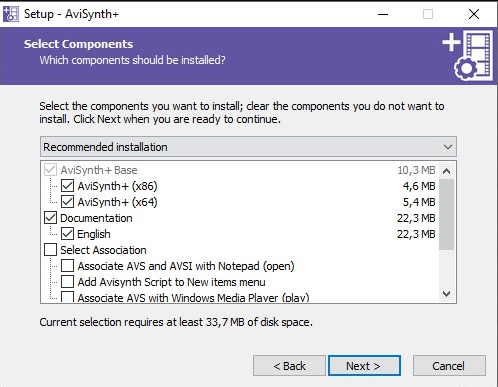Click the AviSynth+ setup icon in title bar
This screenshot has height=387, width=498.
click(x=11, y=14)
